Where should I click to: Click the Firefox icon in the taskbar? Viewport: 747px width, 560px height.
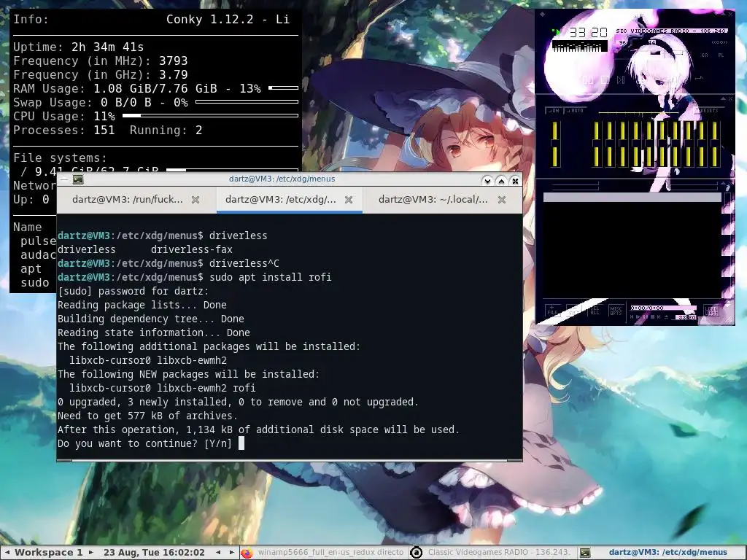247,553
